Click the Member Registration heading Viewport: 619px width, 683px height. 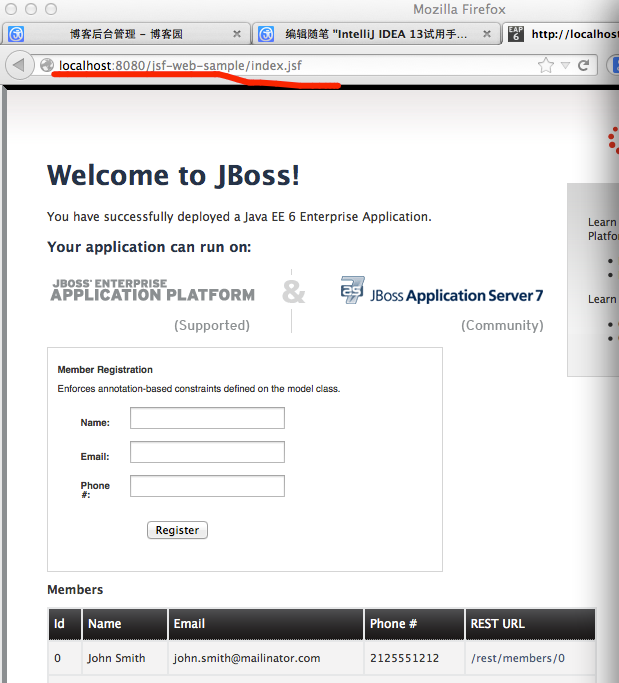pos(105,370)
